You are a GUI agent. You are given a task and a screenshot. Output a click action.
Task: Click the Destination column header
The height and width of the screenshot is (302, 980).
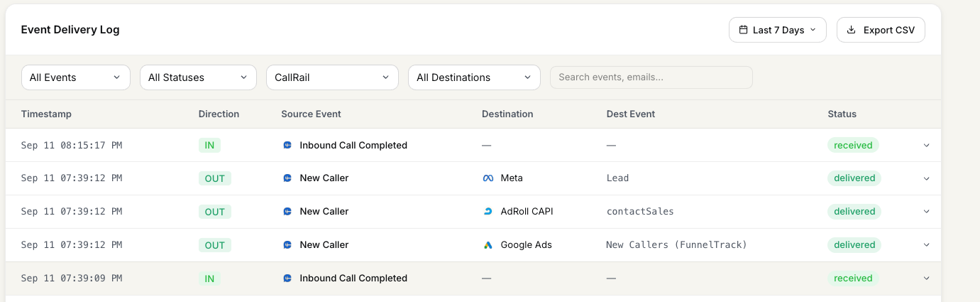pos(507,114)
